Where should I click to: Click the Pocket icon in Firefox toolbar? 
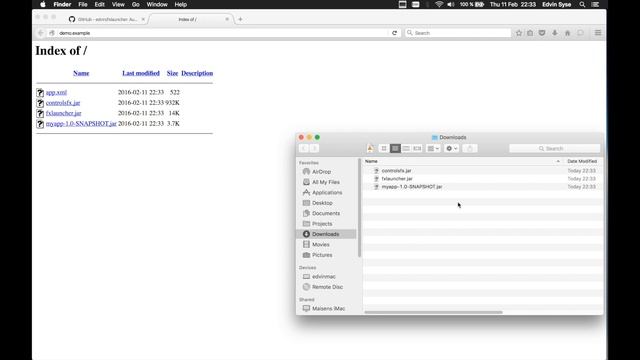pos(542,33)
